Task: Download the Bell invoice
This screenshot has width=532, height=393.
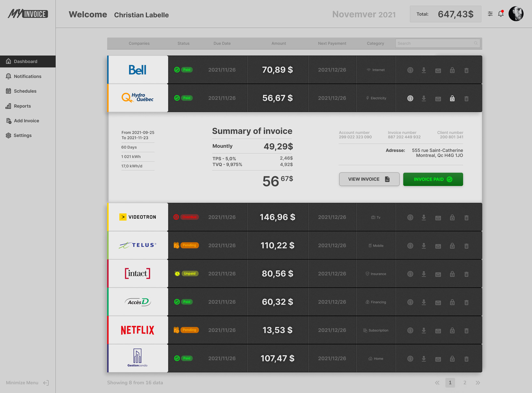Action: point(424,70)
